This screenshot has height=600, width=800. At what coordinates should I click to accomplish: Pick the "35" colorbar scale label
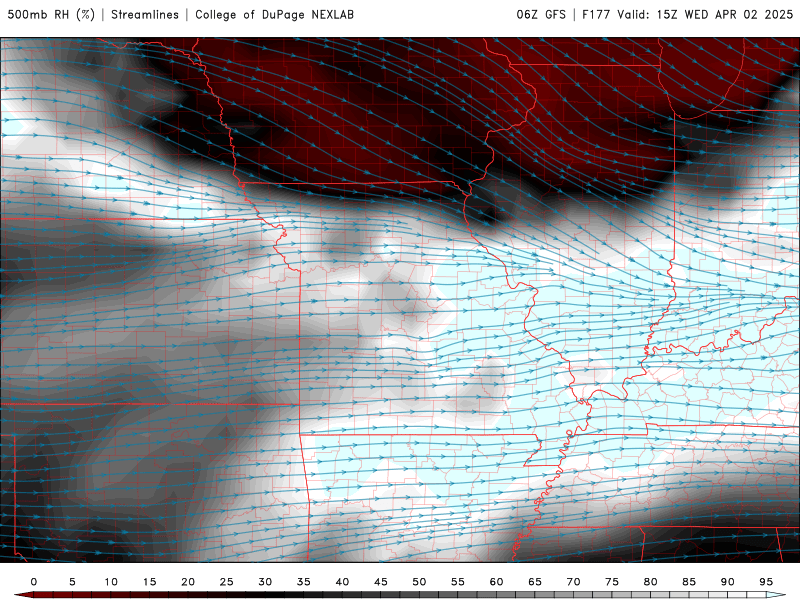(x=304, y=582)
